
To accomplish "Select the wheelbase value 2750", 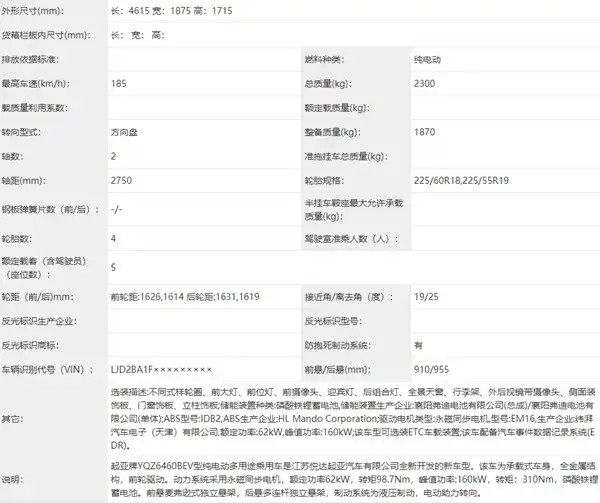I will 121,180.
